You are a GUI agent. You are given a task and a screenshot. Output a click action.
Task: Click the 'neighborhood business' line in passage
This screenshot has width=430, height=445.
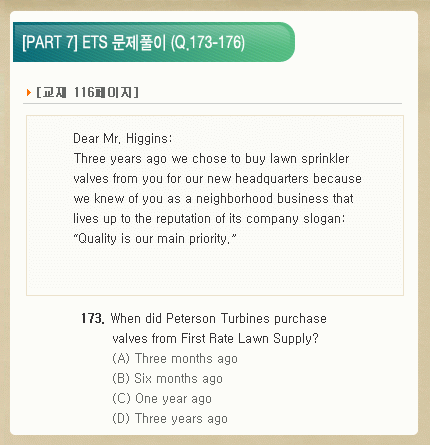[213, 199]
